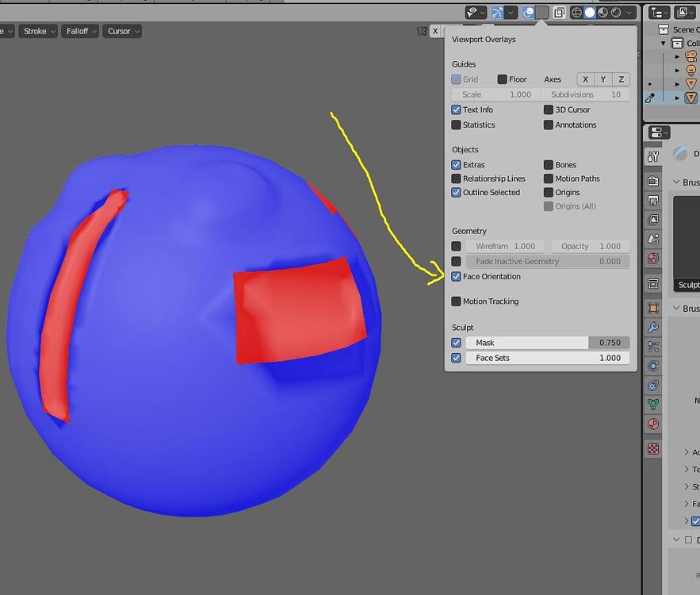
Task: Click the Face Sets opacity slider
Action: tap(547, 358)
